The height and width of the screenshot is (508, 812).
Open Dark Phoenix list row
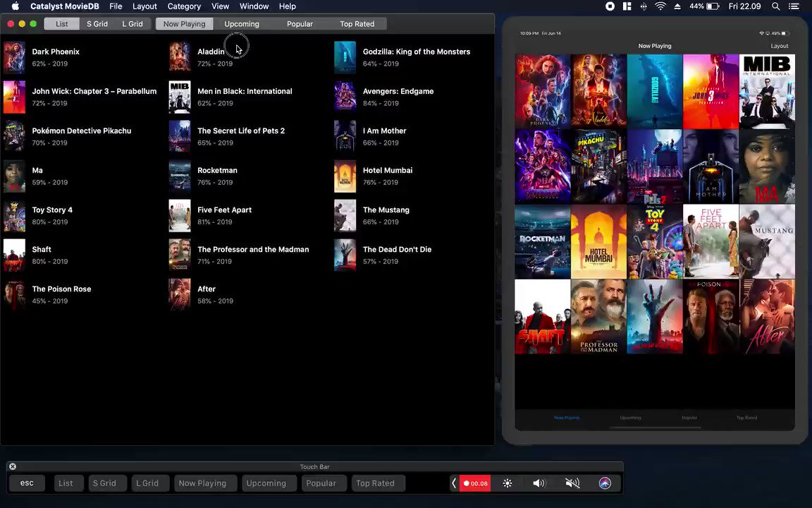click(83, 57)
